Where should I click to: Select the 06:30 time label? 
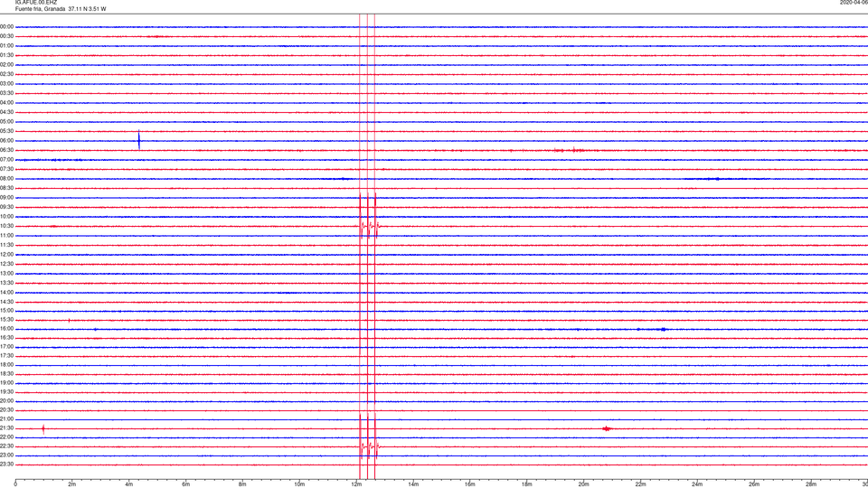[6, 151]
